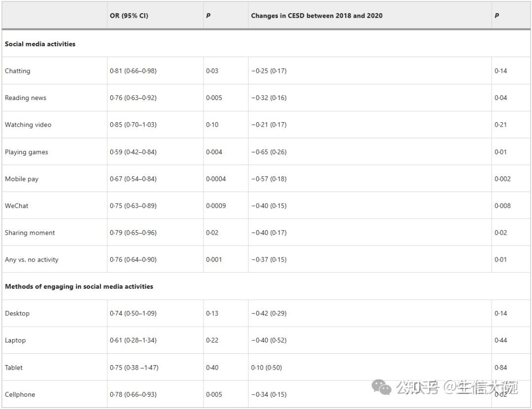Select the Changes in CESD column header
This screenshot has width=532, height=409.
tap(317, 16)
